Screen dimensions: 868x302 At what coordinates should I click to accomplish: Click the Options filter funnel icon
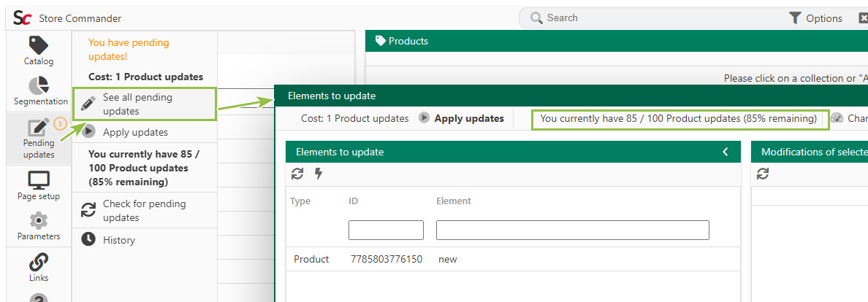(795, 18)
